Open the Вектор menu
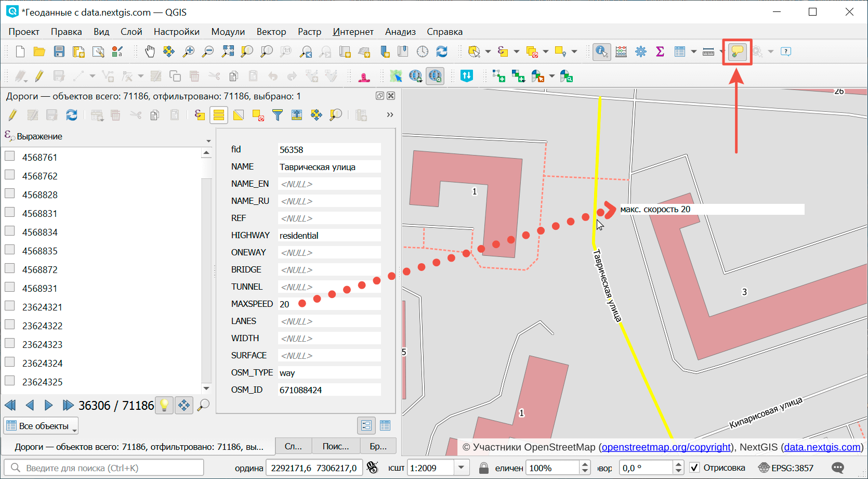Viewport: 868px width, 479px height. click(x=271, y=32)
